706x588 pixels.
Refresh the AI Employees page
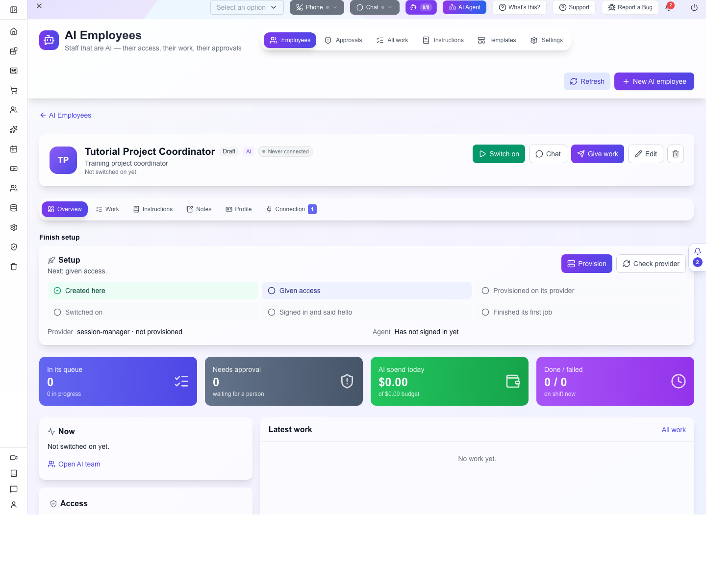point(587,81)
